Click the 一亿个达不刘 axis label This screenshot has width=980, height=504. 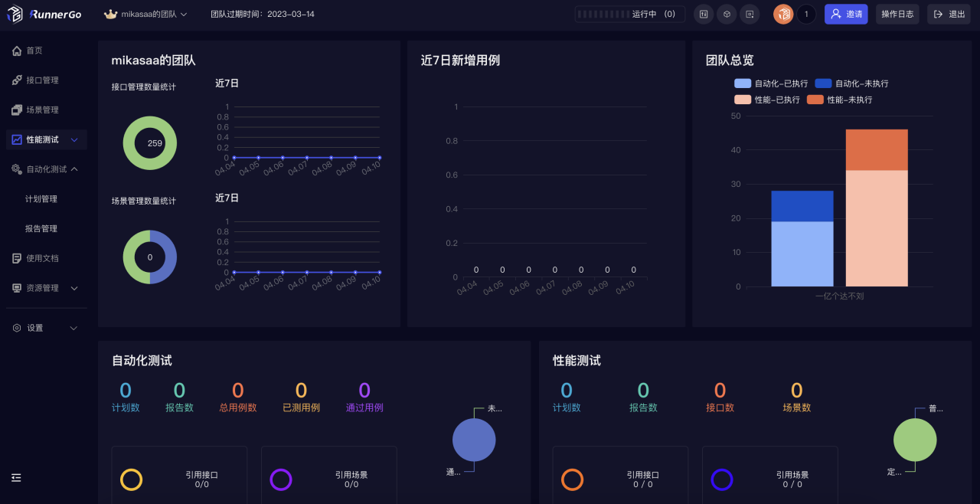tap(839, 296)
